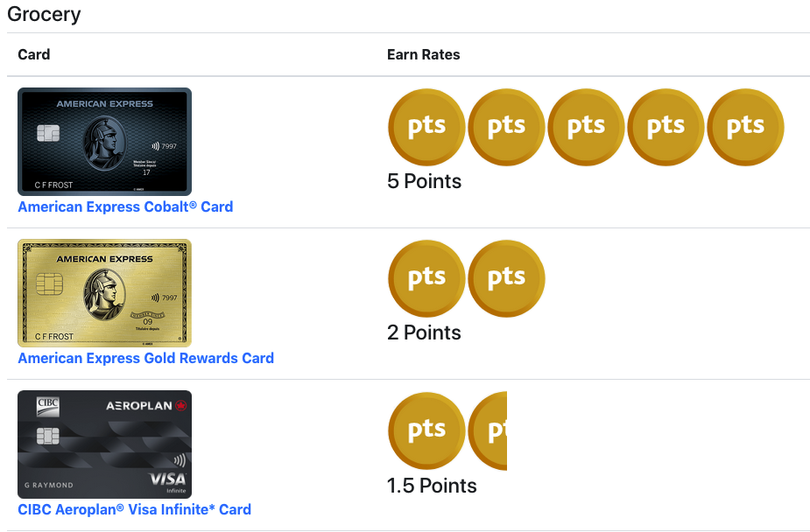Click the American Express Cobalt card image

(x=105, y=142)
